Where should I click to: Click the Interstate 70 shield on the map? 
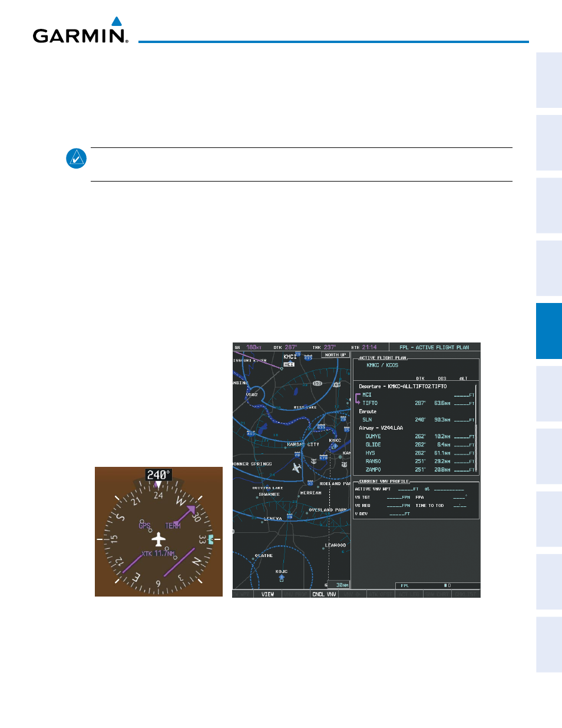coord(297,454)
